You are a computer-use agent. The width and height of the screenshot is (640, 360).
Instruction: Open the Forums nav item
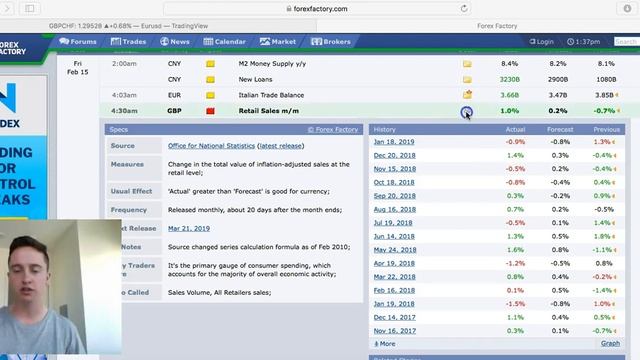(x=78, y=42)
